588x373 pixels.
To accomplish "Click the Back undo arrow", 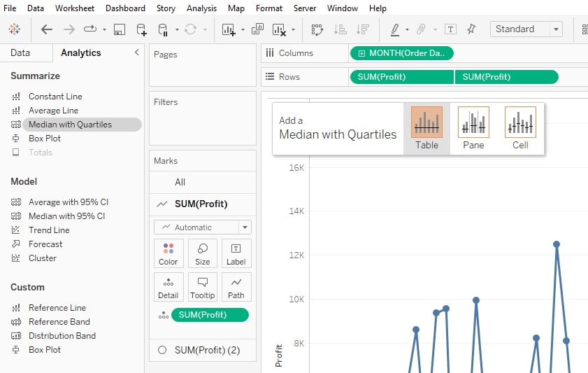I will tap(47, 29).
